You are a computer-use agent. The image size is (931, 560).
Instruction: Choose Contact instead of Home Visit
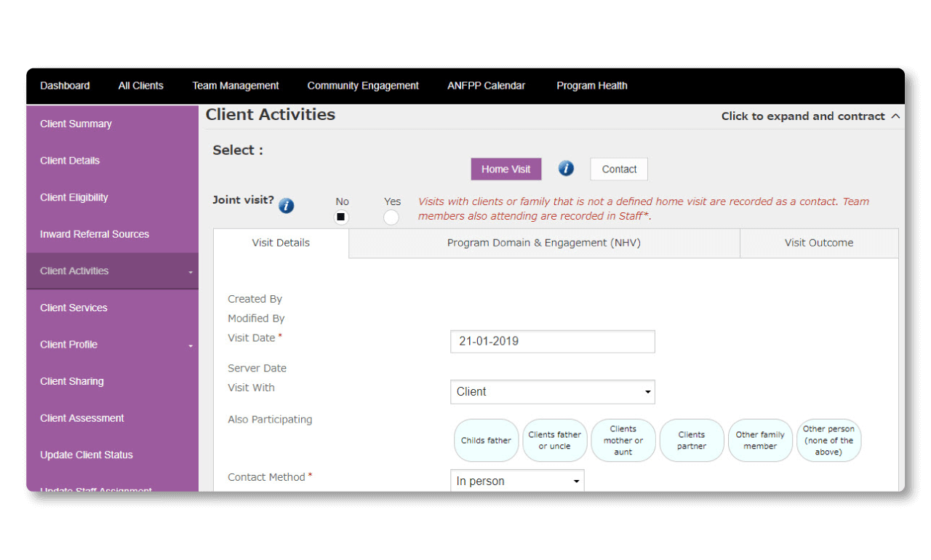tap(618, 169)
